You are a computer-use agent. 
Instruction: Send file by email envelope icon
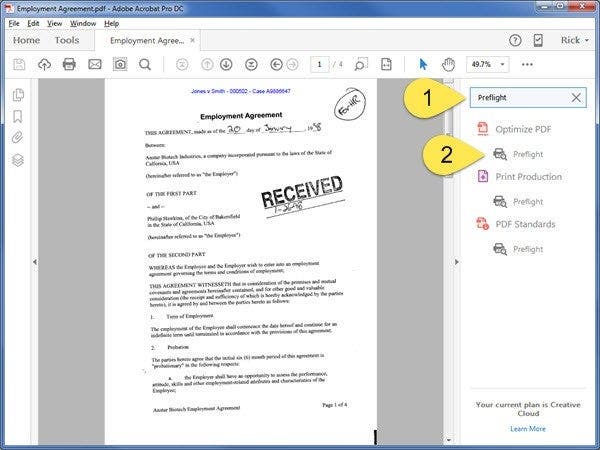pyautogui.click(x=95, y=65)
